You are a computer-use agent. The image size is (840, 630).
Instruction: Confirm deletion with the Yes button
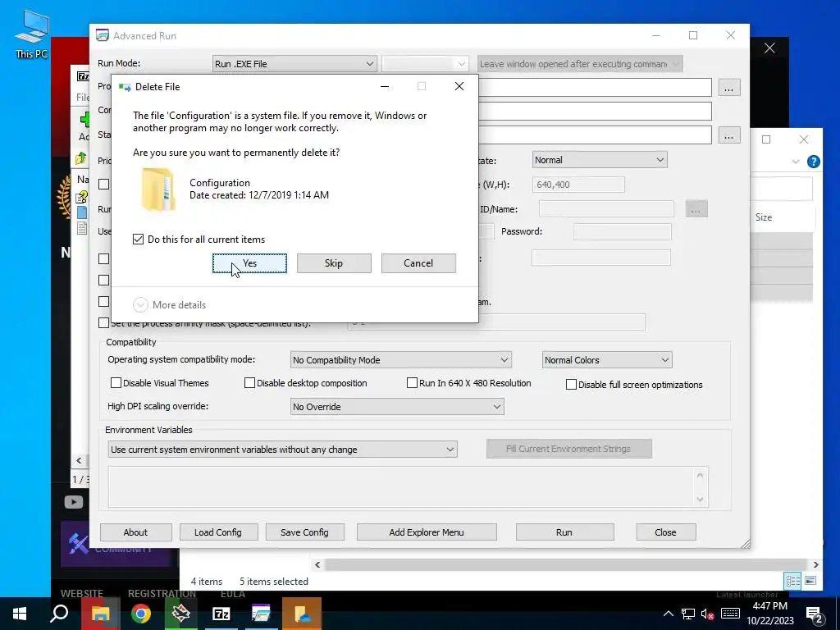[x=249, y=263]
